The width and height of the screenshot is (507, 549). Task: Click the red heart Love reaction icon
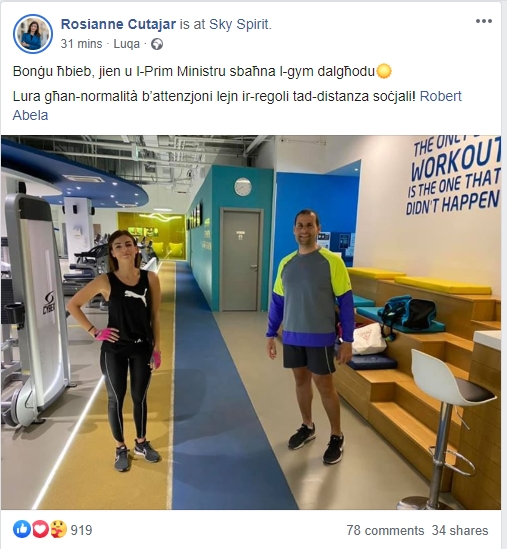(40, 529)
